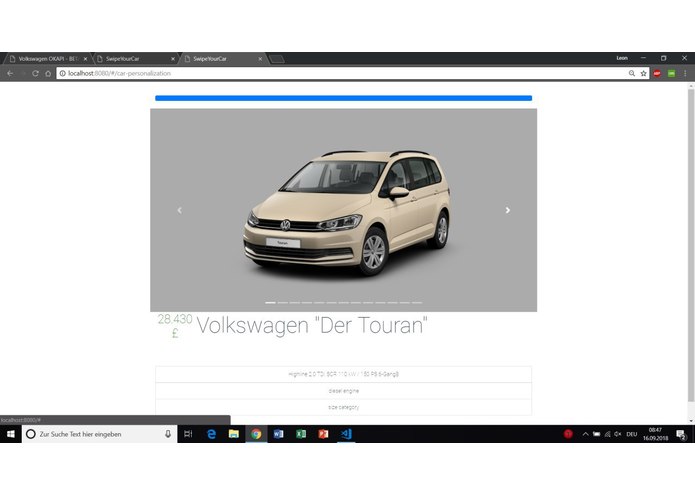Open the battery status tray icon
695x494 pixels.
tap(597, 434)
